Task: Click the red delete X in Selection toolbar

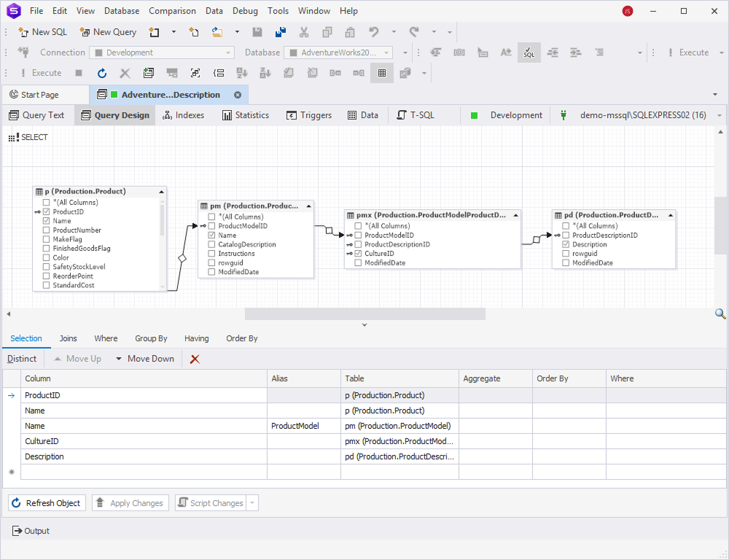Action: click(195, 359)
